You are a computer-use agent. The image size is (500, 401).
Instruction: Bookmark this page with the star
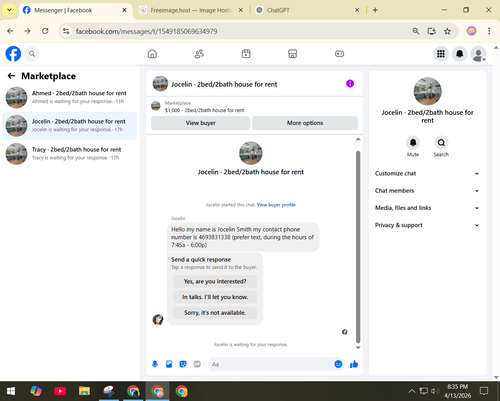[447, 31]
